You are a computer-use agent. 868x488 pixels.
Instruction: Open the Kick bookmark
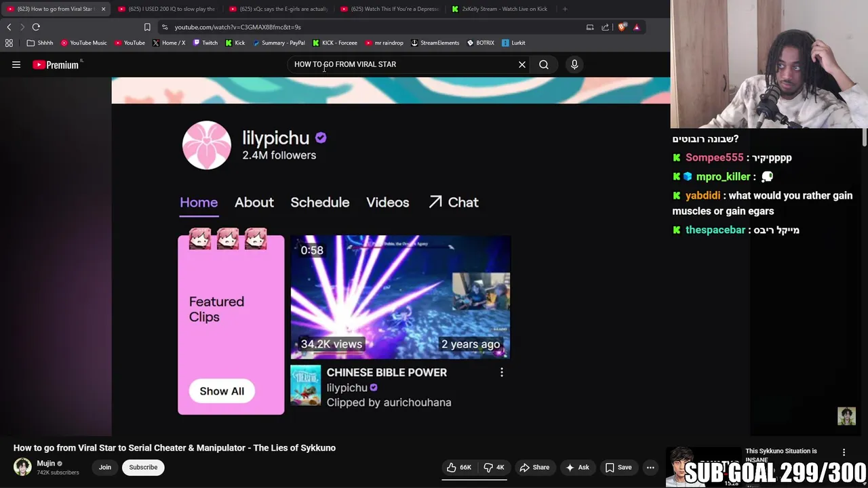(x=235, y=43)
